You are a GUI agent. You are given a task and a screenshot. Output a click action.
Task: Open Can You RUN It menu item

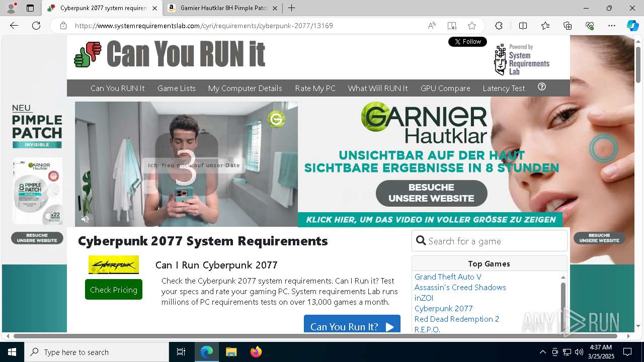point(117,88)
